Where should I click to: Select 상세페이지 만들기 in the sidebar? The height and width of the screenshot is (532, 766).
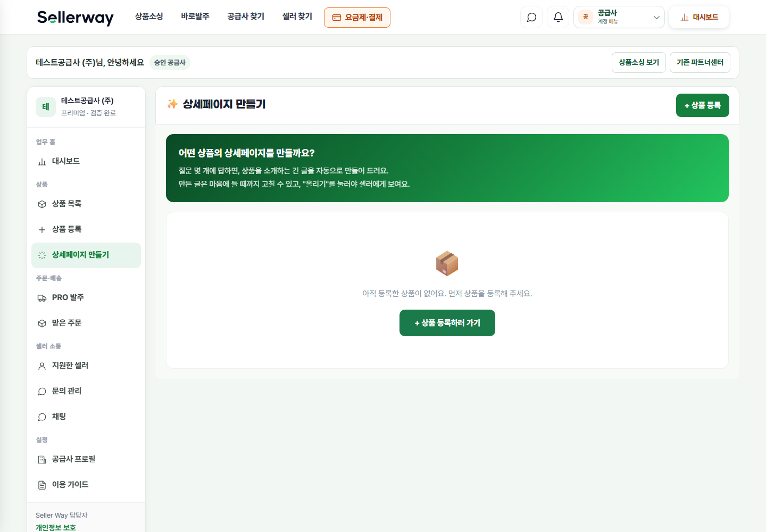(x=86, y=255)
